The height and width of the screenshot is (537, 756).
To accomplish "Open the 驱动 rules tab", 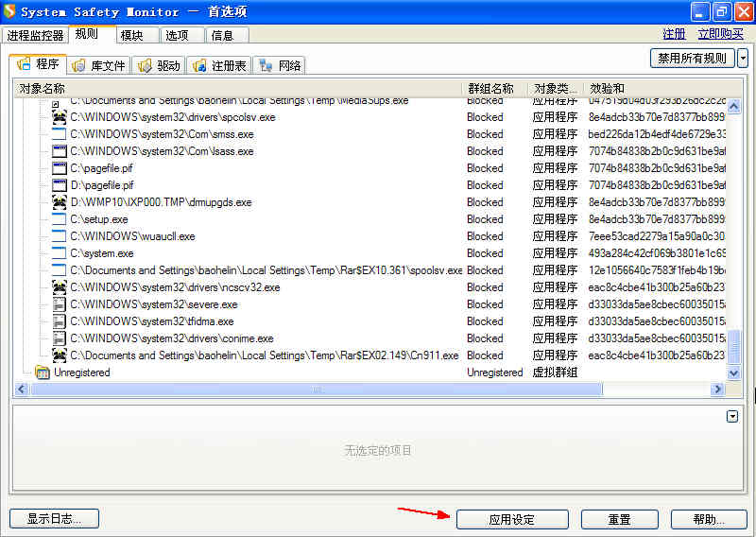I will (159, 65).
